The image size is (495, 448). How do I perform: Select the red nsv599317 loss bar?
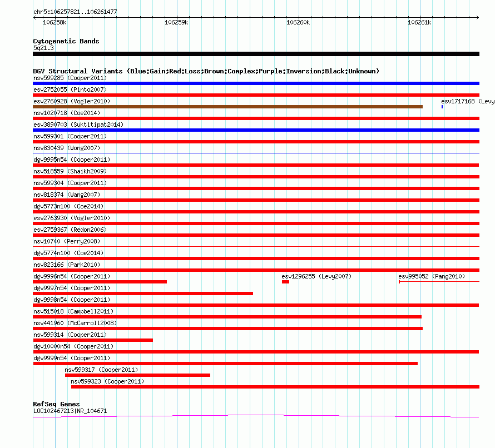point(137,375)
